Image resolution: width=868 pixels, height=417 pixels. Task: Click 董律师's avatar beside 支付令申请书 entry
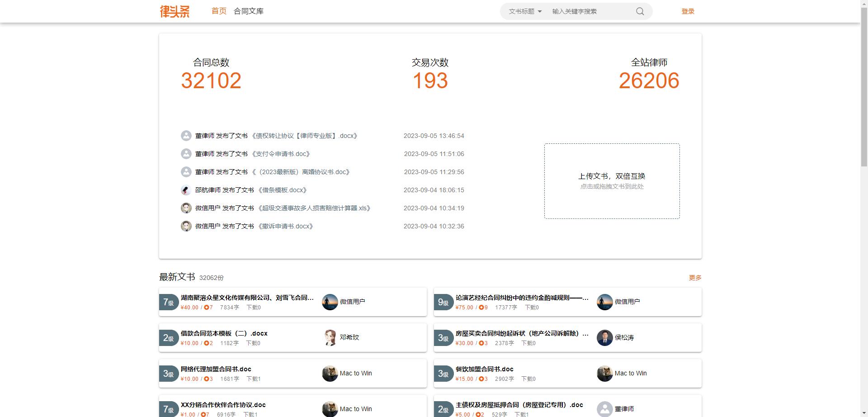186,154
